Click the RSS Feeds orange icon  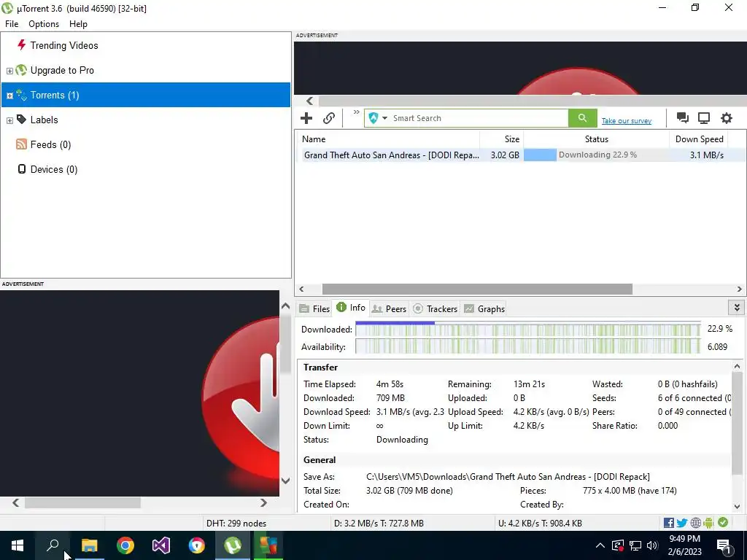click(x=21, y=144)
